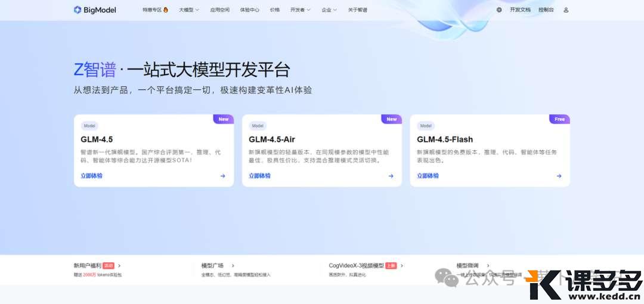Expand the 企业 dropdown
Viewport: 644px width, 304px height.
point(329,10)
